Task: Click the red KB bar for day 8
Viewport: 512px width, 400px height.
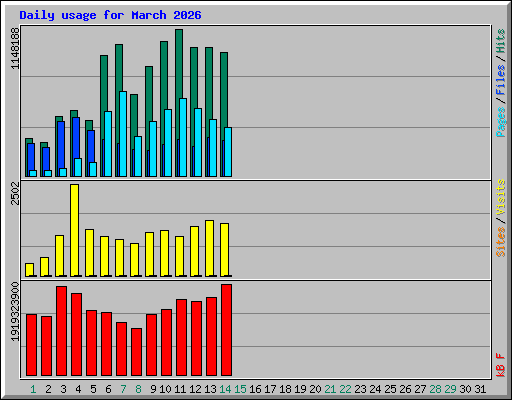Action: pos(137,352)
